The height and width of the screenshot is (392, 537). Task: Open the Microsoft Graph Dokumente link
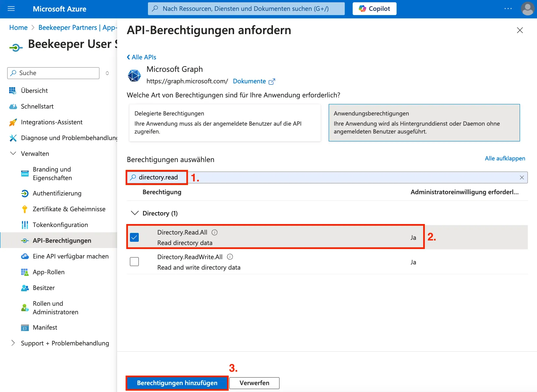pyautogui.click(x=254, y=81)
